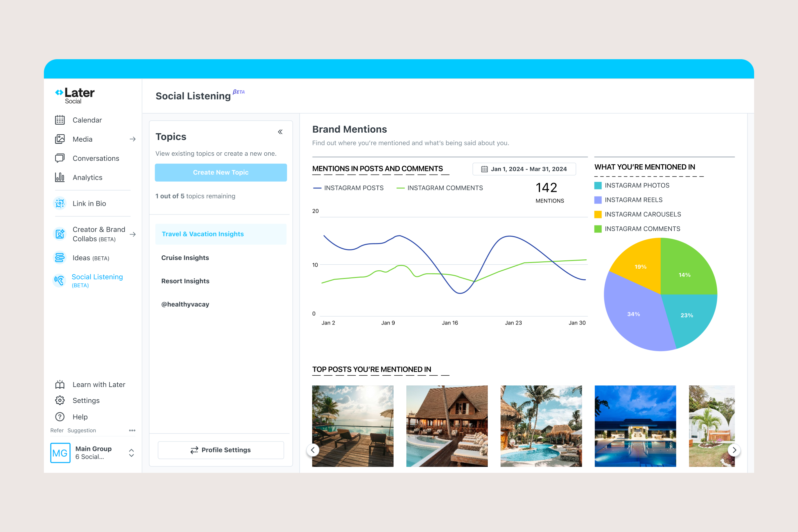The height and width of the screenshot is (532, 798).
Task: Click the Social Listening ear icon
Action: pos(60,280)
